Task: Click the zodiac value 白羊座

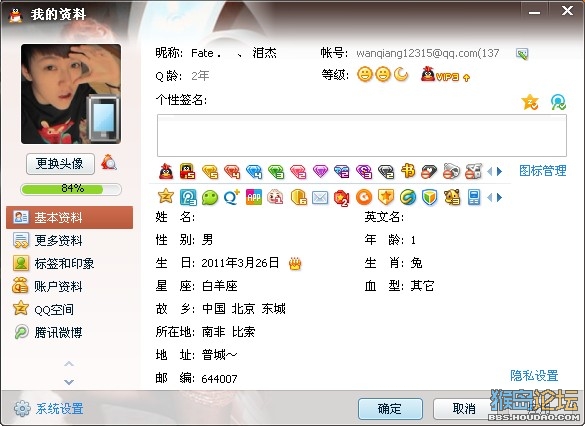Action: click(x=220, y=286)
